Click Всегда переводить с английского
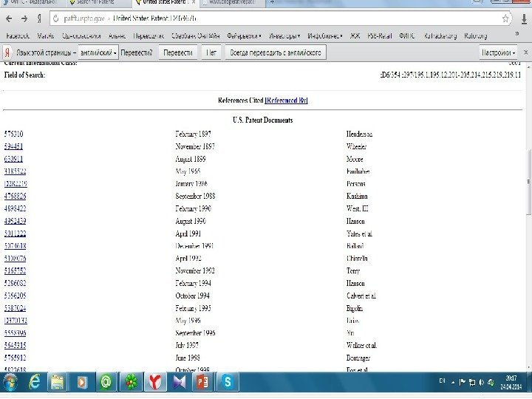This screenshot has height=399, width=532. [276, 52]
